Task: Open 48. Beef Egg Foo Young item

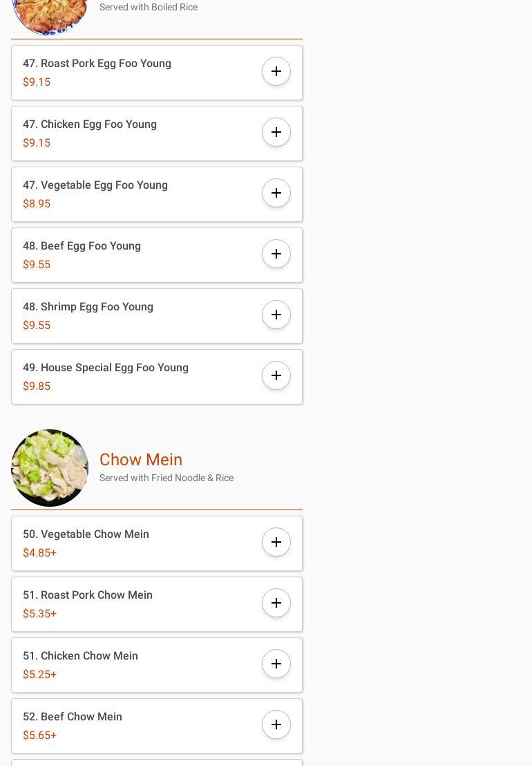Action: 157,255
